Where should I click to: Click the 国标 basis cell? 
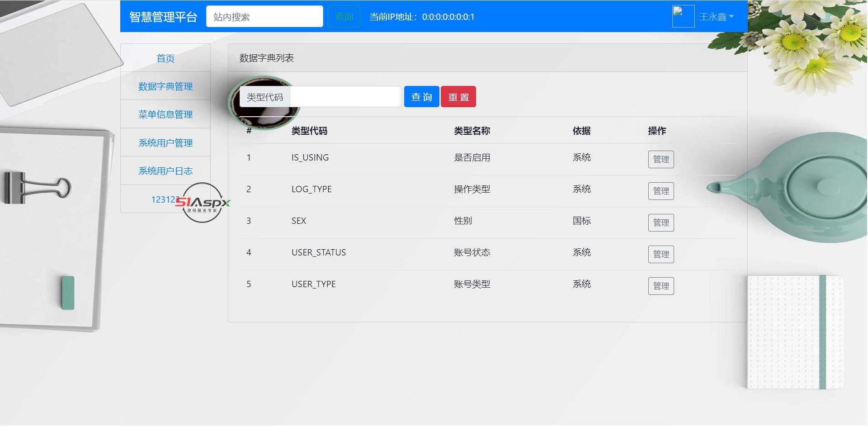point(582,221)
